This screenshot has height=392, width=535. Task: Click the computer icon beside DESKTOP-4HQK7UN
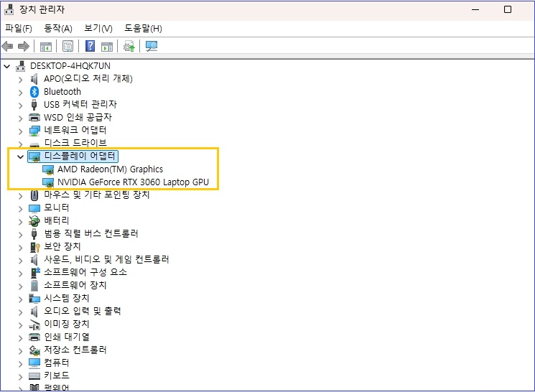21,66
